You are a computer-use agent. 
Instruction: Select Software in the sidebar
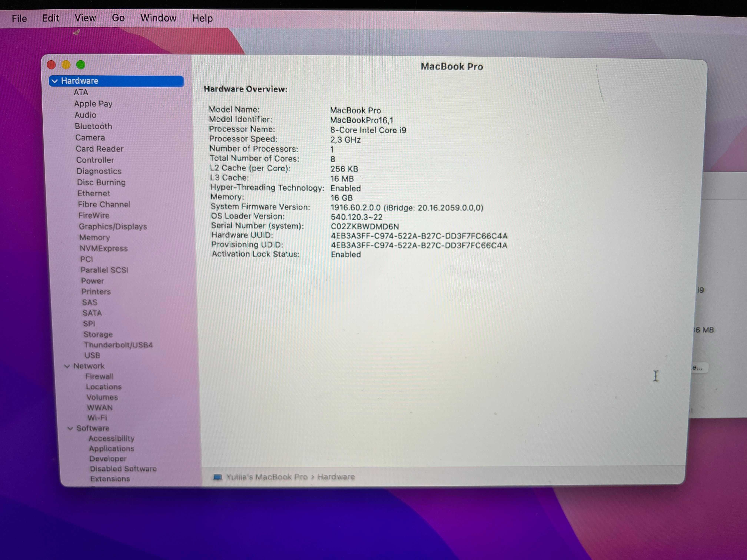pos(93,428)
